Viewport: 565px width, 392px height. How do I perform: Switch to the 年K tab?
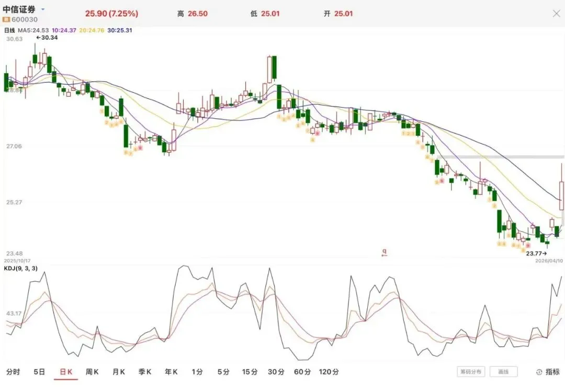[x=171, y=372]
